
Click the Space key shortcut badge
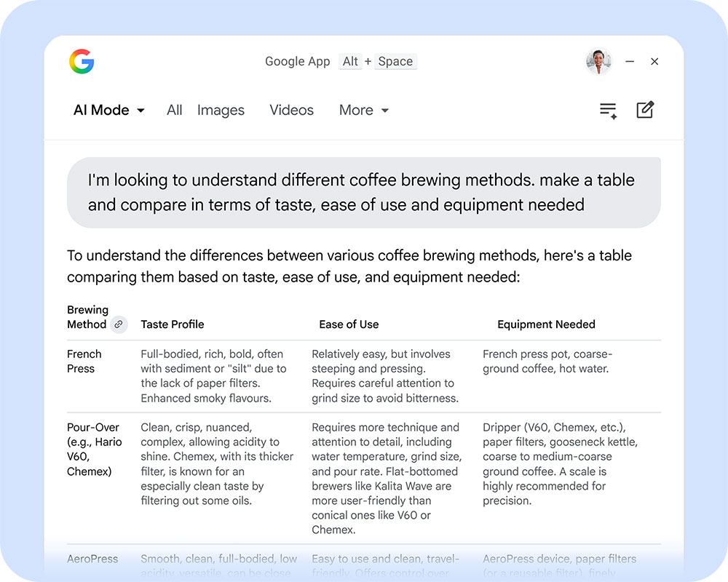(x=395, y=62)
